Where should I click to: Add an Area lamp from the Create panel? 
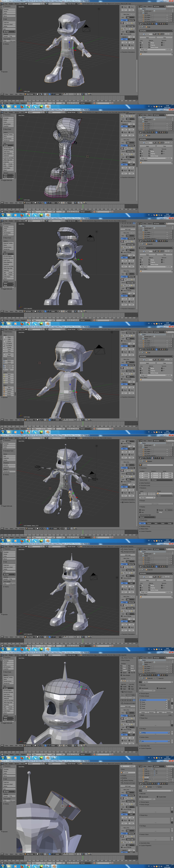(x=8, y=383)
